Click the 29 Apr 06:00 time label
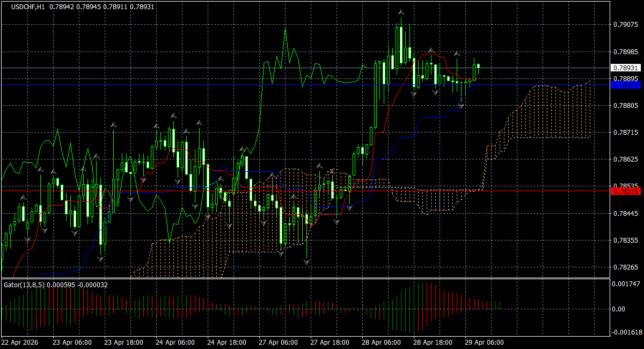This screenshot has height=349, width=644. click(x=484, y=342)
